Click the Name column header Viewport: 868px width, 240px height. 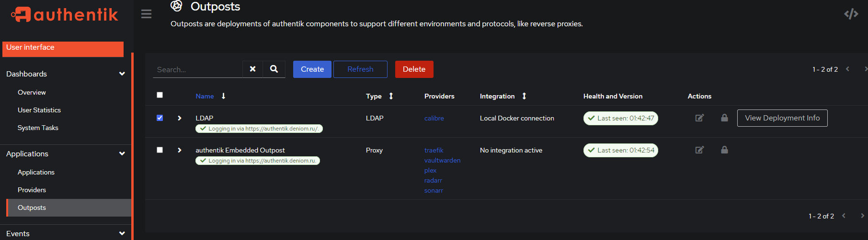pos(205,96)
